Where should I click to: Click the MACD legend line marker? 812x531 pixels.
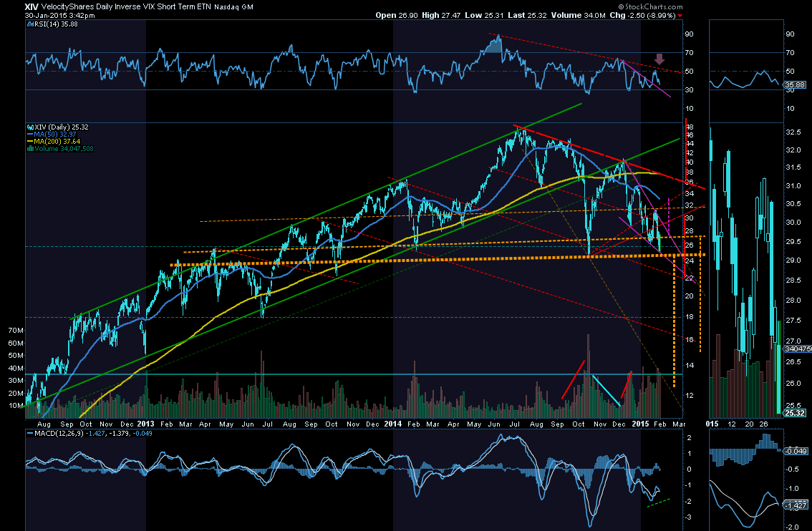tap(31, 433)
